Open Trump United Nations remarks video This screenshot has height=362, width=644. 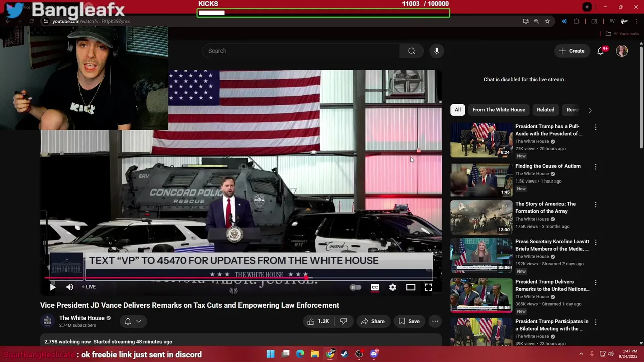click(x=552, y=285)
